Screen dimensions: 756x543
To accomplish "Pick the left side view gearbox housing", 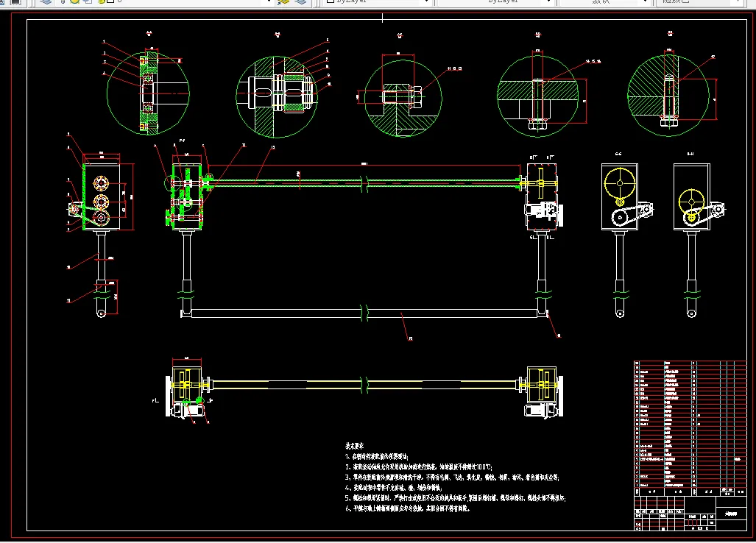I will (x=102, y=197).
